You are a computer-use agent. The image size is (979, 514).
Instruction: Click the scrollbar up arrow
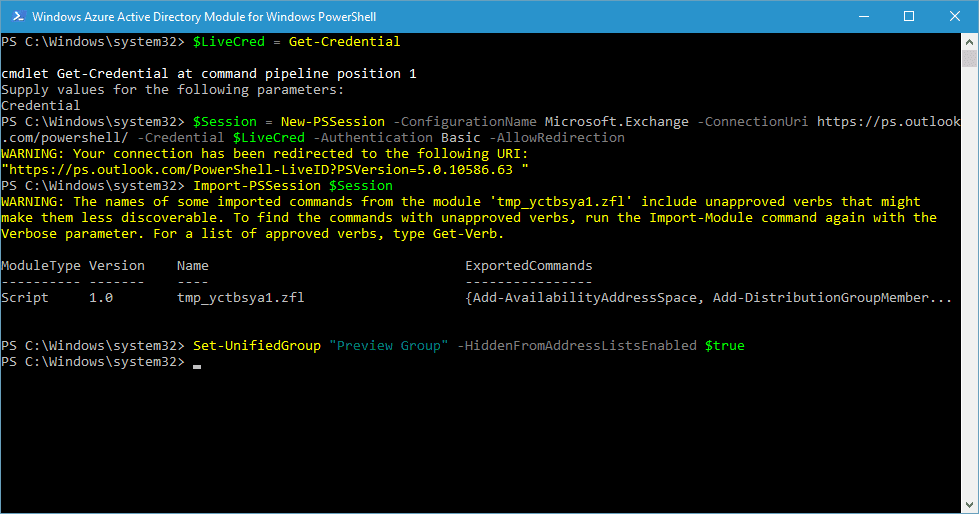[x=969, y=42]
